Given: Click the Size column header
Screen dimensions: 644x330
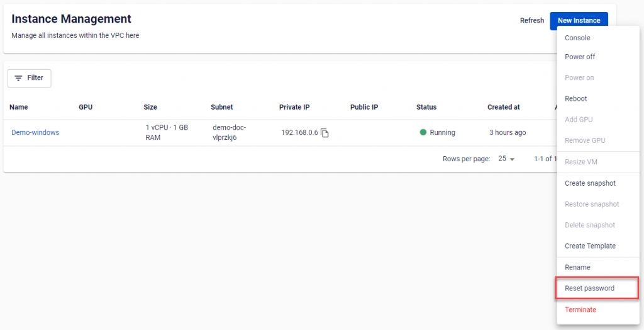Looking at the screenshot, I should click(150, 107).
